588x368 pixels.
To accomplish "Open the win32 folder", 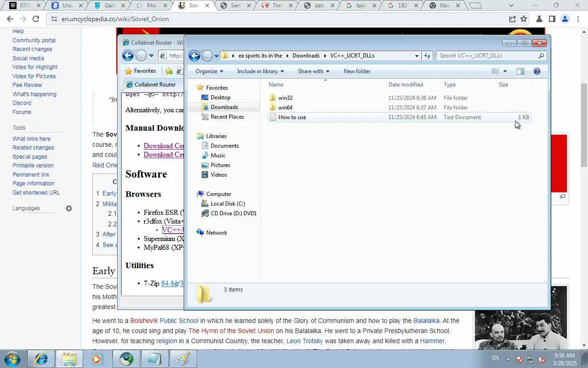I will [285, 98].
